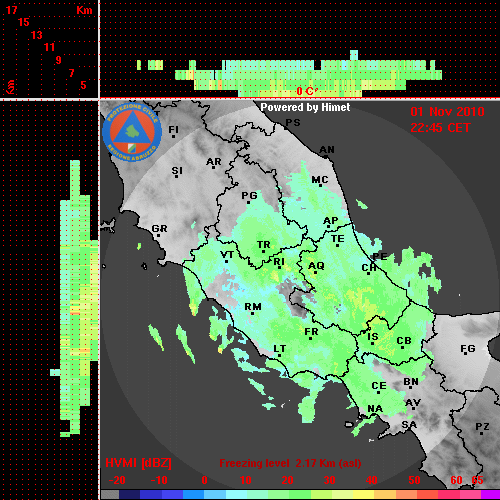Click the NA city label
500x500 pixels.
(x=375, y=409)
